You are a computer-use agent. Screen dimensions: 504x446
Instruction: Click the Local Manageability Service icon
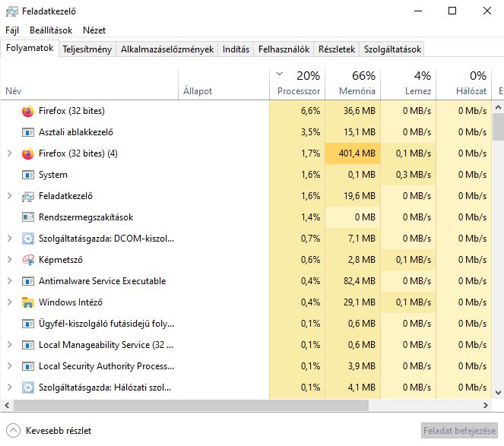28,345
